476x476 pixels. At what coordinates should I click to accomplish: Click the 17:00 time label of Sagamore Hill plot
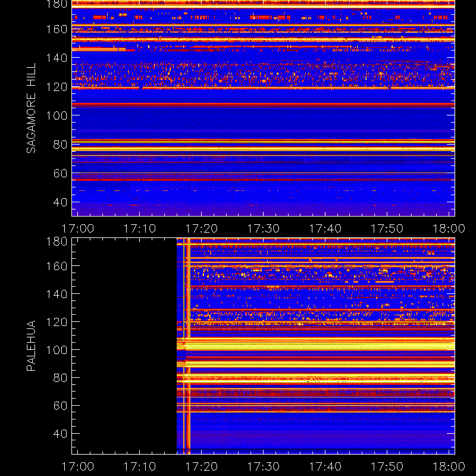pos(78,228)
